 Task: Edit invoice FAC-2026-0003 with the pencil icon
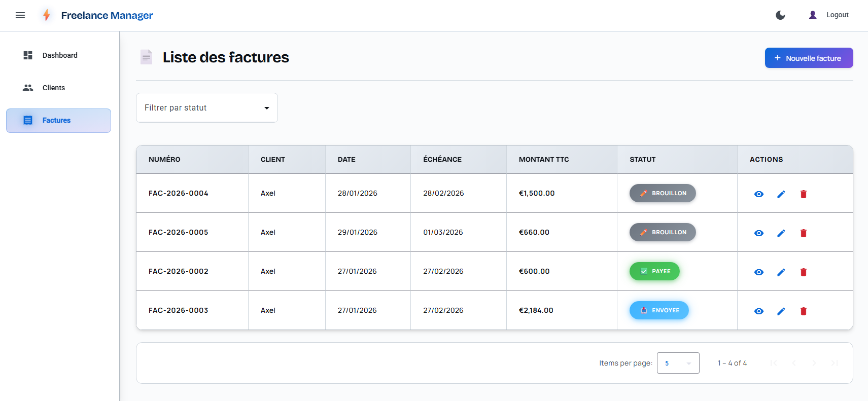781,311
